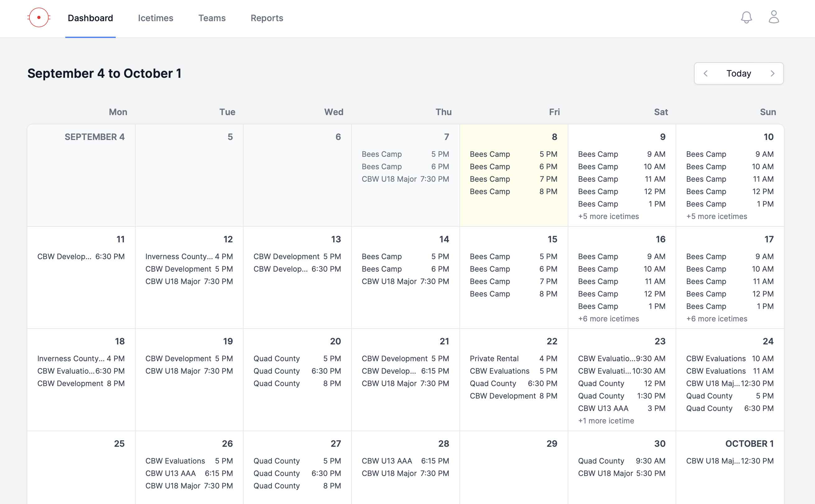Open Quad County 1:30 PM on September 23

tap(622, 396)
